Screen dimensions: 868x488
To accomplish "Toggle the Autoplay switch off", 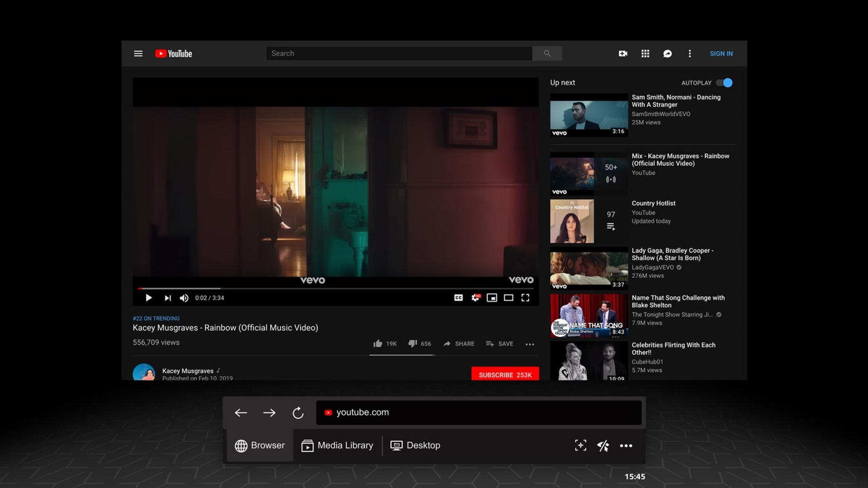I will (x=724, y=83).
